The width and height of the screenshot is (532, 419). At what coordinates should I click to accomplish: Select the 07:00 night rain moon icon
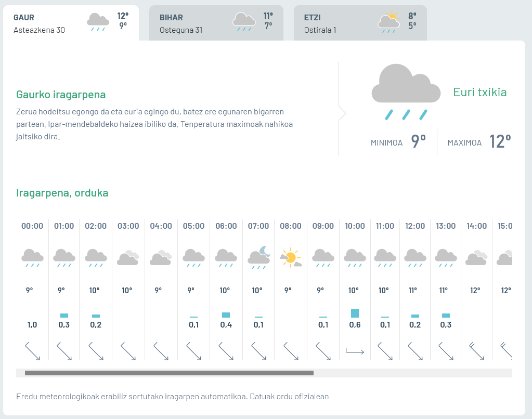pos(259,257)
